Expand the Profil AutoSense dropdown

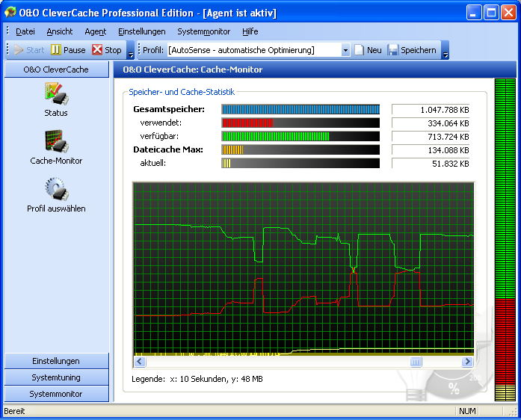345,50
